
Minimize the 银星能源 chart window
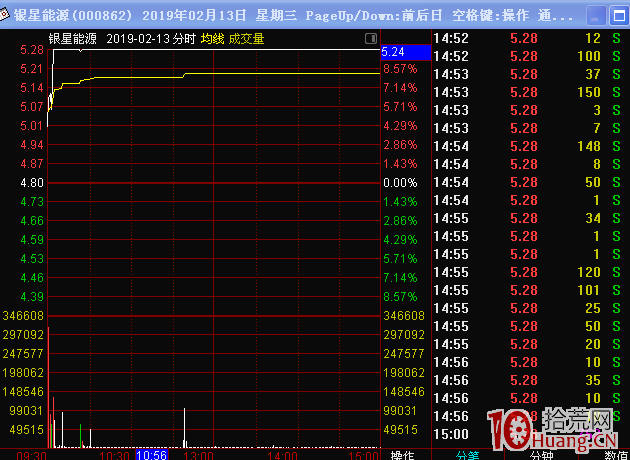pyautogui.click(x=595, y=16)
